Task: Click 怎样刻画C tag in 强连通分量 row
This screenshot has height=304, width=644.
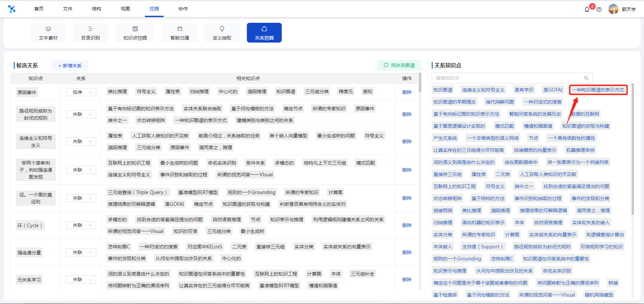Action: tap(119, 247)
